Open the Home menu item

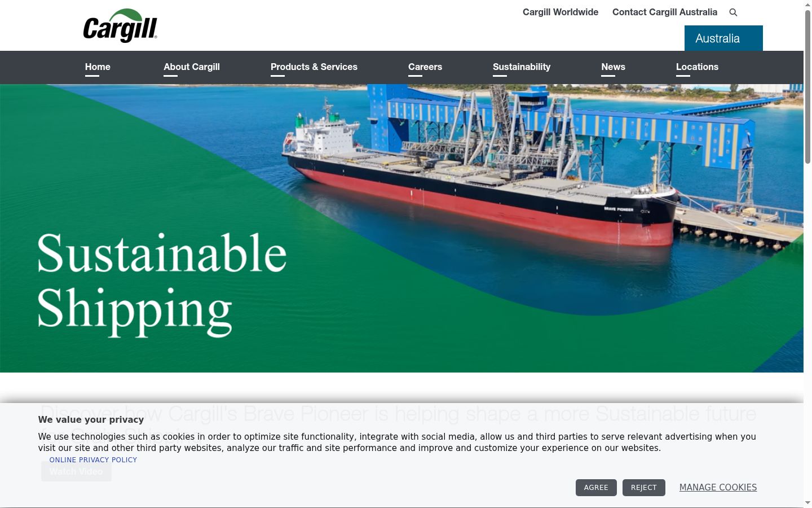click(98, 67)
